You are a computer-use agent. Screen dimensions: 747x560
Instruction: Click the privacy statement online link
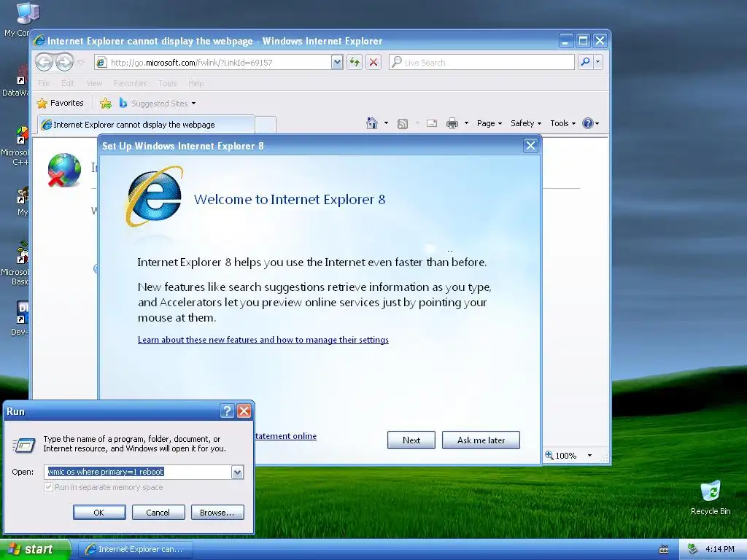286,436
